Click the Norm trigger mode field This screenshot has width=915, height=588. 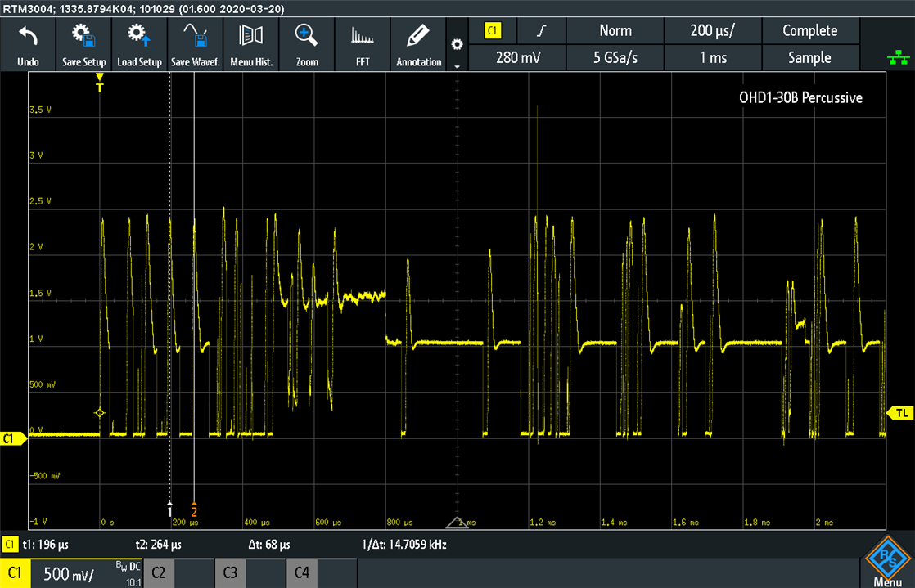click(x=615, y=30)
